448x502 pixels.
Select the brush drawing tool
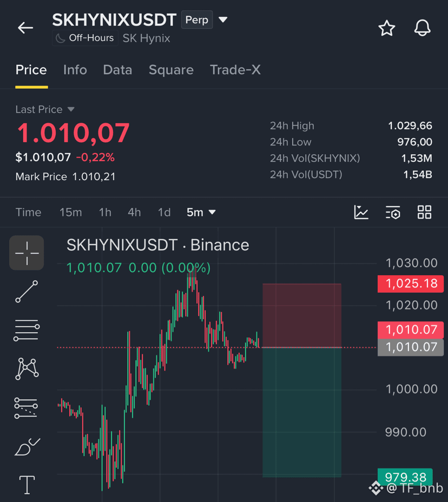(27, 446)
